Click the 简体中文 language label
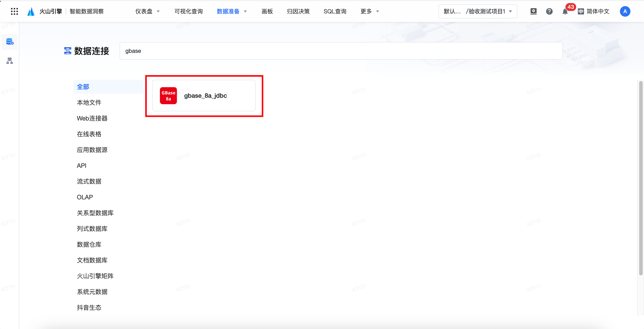Screen dimensions: 644x329 598,11
